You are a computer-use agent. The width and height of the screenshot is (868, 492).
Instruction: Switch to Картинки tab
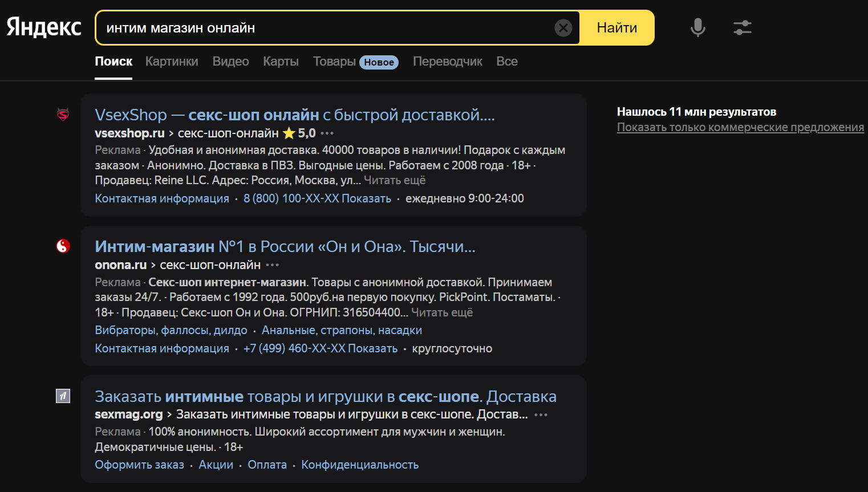pyautogui.click(x=172, y=62)
